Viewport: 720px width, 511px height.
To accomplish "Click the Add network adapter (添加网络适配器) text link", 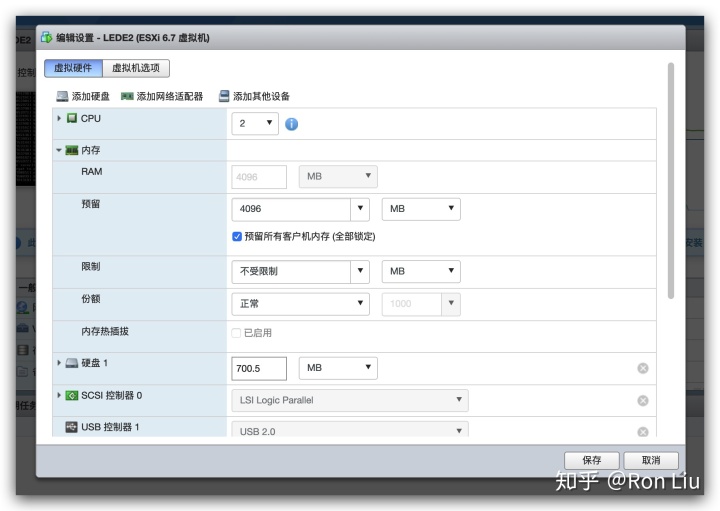I will [x=169, y=96].
